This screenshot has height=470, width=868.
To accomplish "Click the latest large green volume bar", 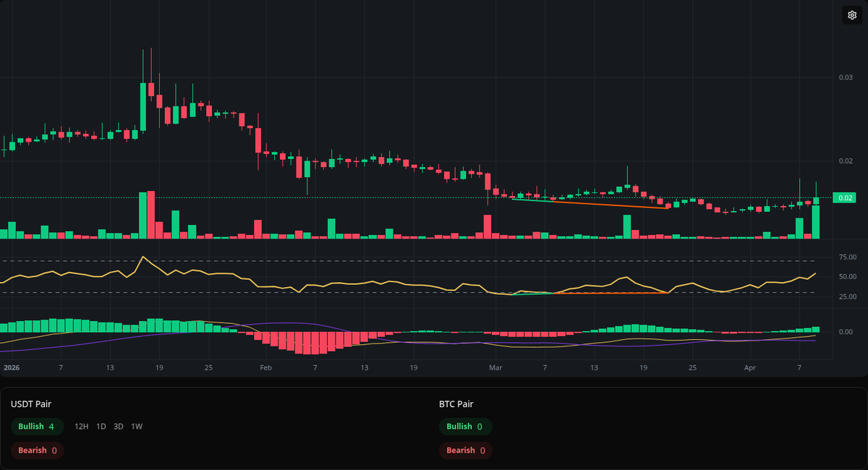I will (816, 222).
